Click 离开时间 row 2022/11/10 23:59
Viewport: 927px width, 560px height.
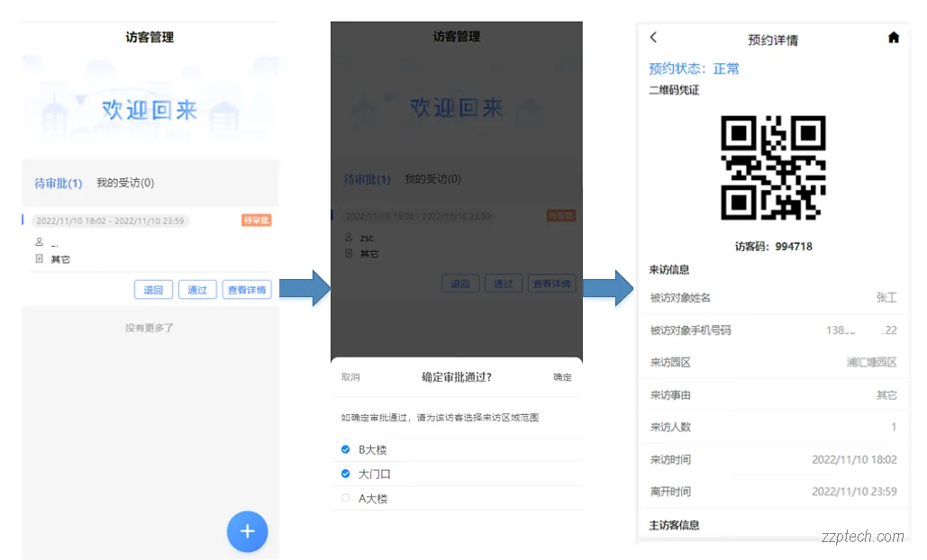click(x=773, y=491)
